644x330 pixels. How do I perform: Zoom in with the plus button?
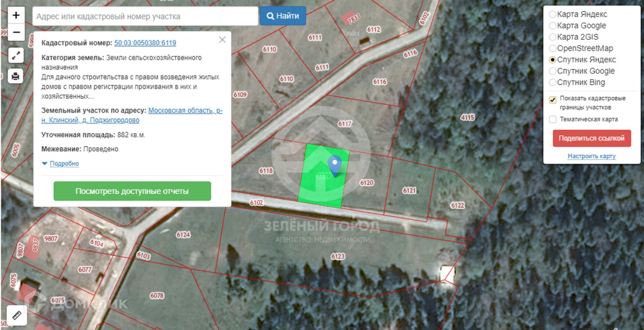coord(16,16)
